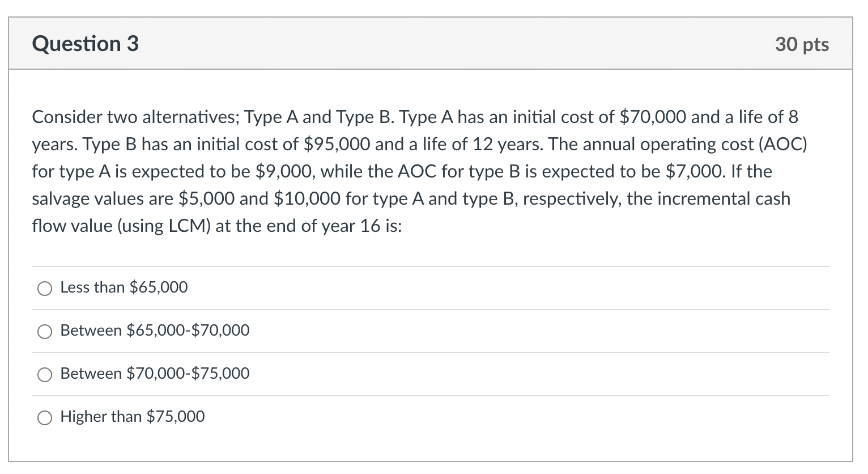Click the "Between $65,000-$70,000" answer text
The width and height of the screenshot is (868, 474).
point(154,331)
